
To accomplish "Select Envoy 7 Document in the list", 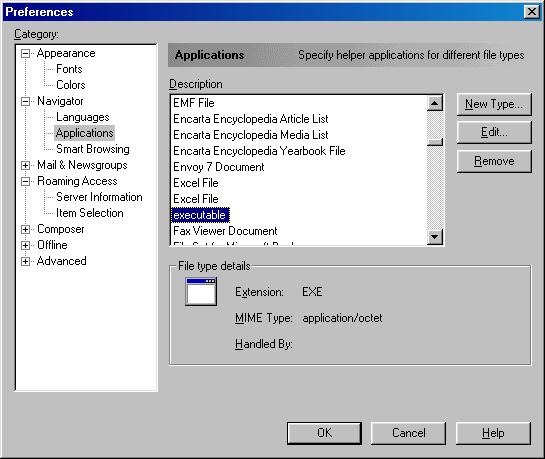I will click(x=219, y=167).
